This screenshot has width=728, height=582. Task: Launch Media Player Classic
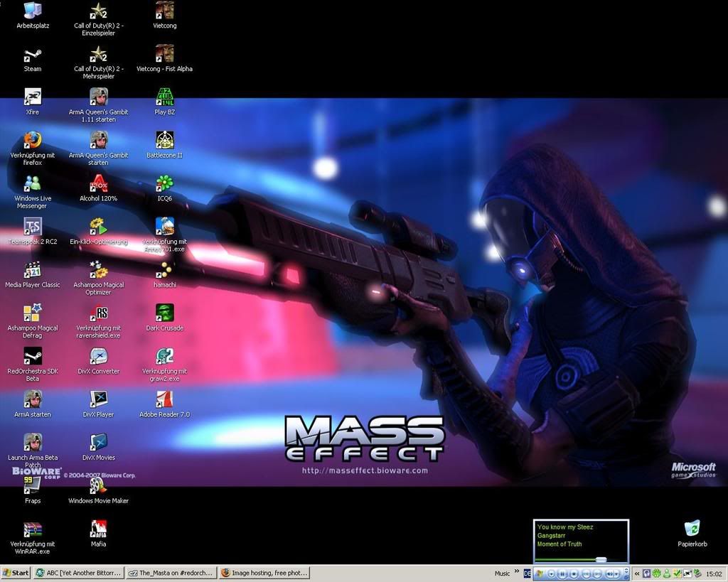32,271
